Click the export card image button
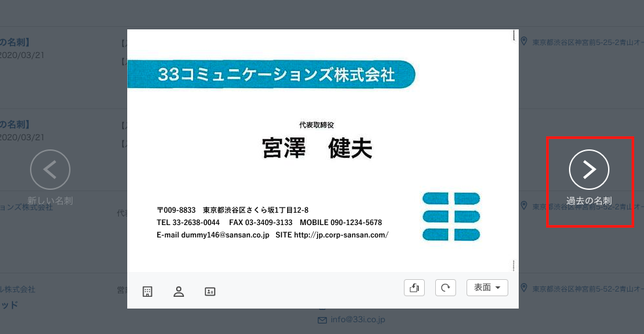 (x=414, y=288)
